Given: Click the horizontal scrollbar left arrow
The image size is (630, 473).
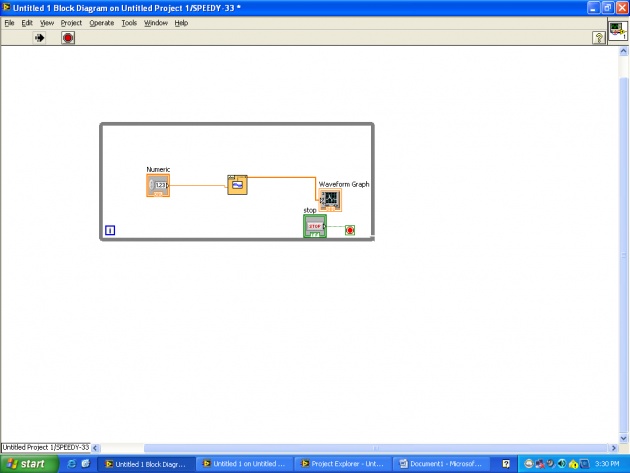Looking at the screenshot, I should [x=95, y=448].
